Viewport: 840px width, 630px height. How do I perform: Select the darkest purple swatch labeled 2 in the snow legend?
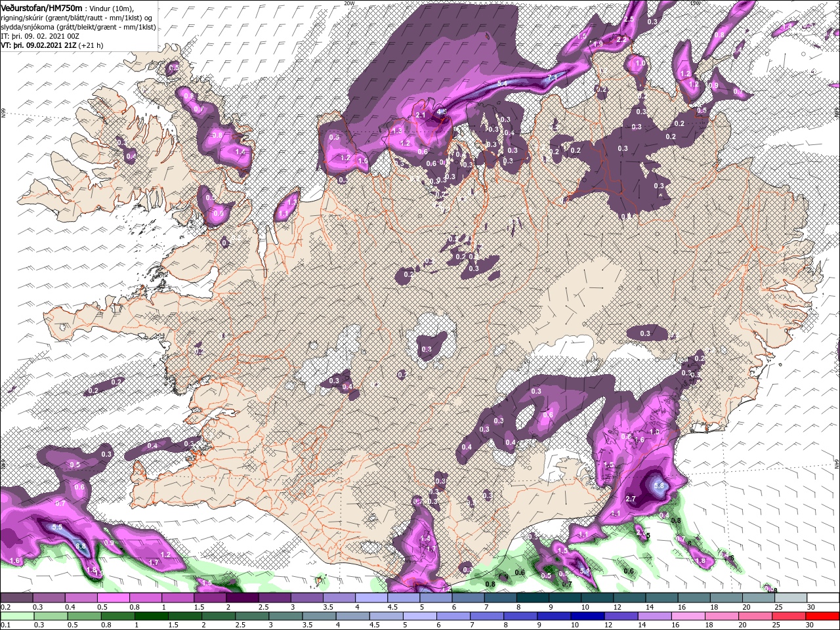242,598
